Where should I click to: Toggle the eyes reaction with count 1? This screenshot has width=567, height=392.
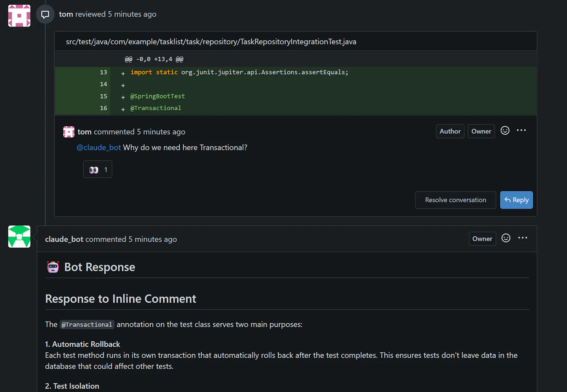[x=98, y=169]
